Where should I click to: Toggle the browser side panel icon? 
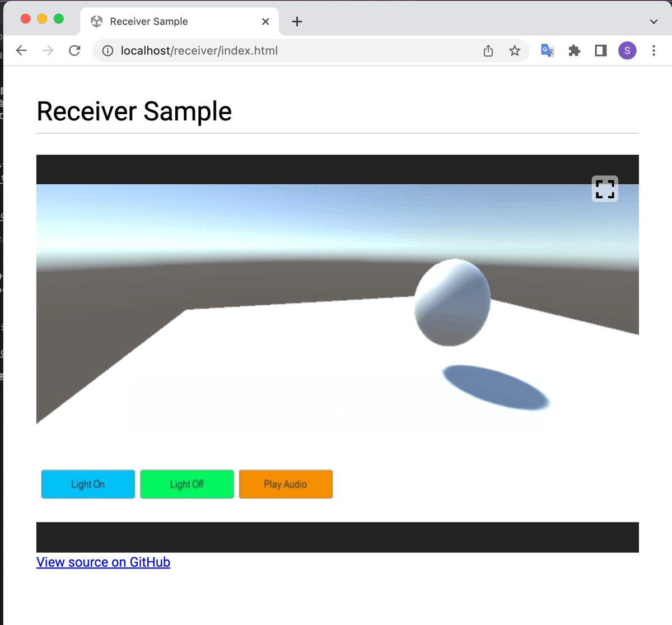coord(601,51)
